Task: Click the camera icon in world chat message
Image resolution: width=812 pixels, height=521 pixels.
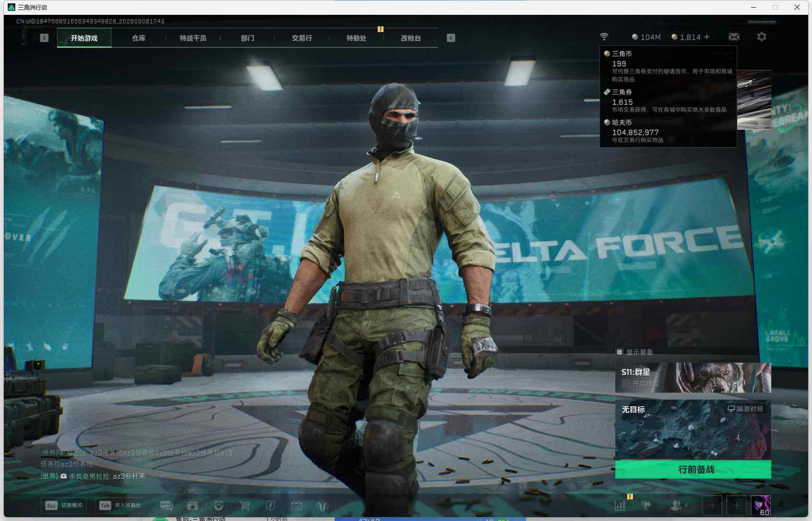Action: click(x=63, y=476)
